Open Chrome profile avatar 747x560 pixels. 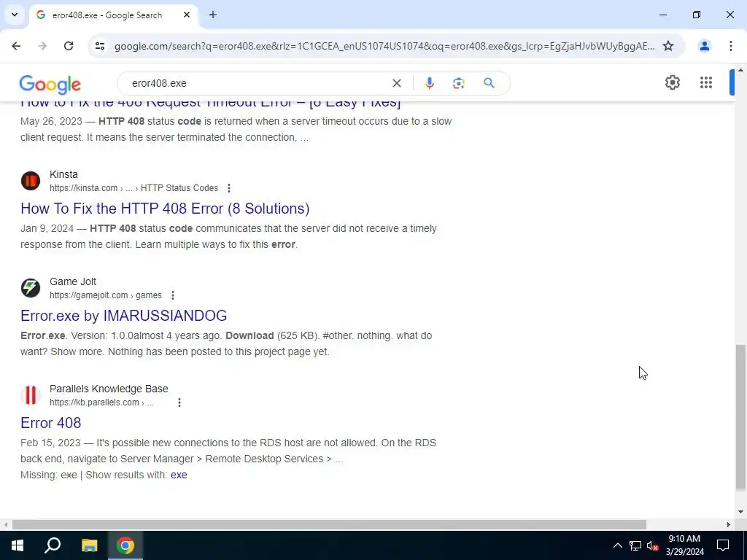coord(704,46)
